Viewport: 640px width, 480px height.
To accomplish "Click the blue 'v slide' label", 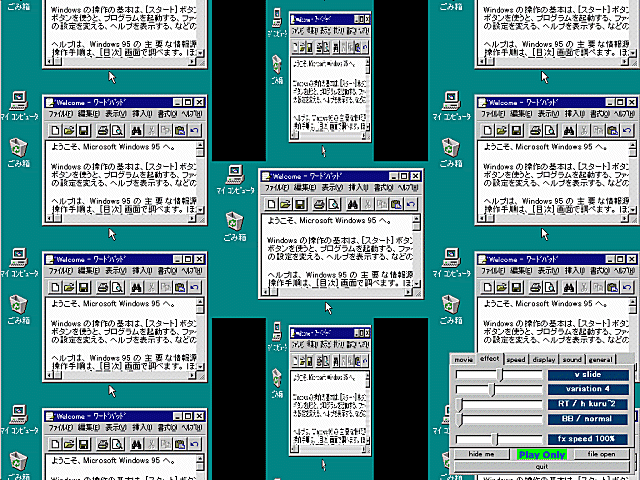I will (x=588, y=375).
